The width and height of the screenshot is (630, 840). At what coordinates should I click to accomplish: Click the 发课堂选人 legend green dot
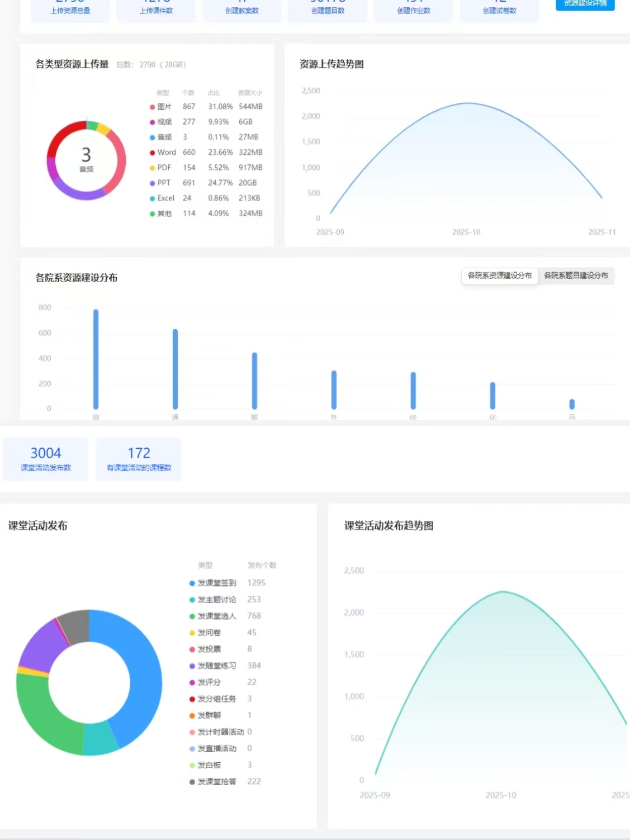(192, 616)
